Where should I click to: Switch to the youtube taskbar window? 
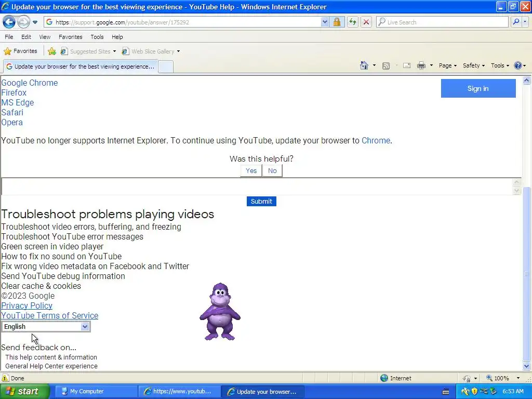pos(179,392)
